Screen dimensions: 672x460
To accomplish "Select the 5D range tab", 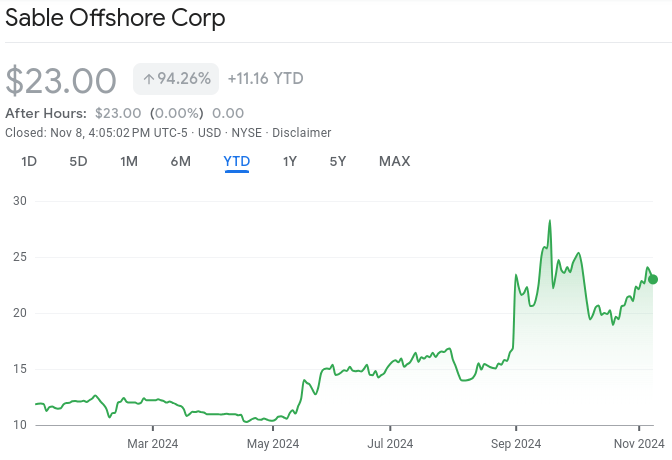I will tap(78, 161).
